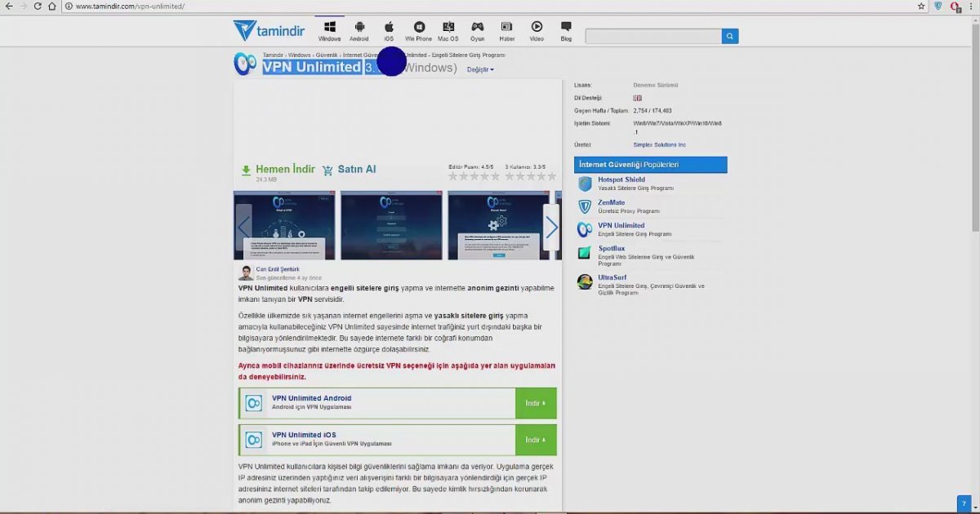Open the VPN Unlimited Android link
The width and height of the screenshot is (980, 514).
311,398
